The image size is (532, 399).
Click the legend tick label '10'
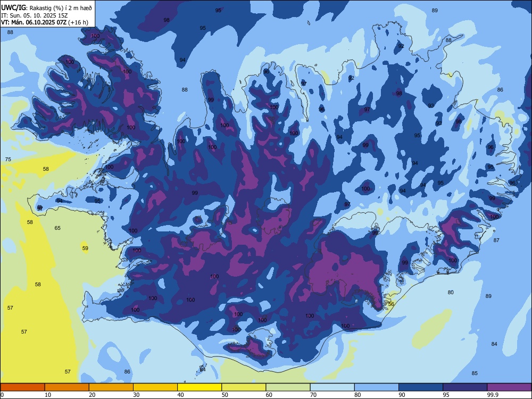(48, 395)
